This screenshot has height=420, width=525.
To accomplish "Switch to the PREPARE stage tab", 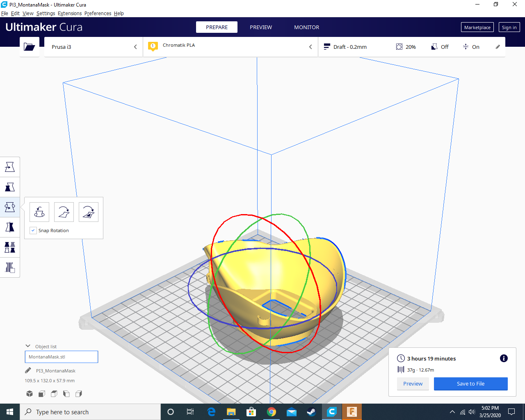I will 217,27.
